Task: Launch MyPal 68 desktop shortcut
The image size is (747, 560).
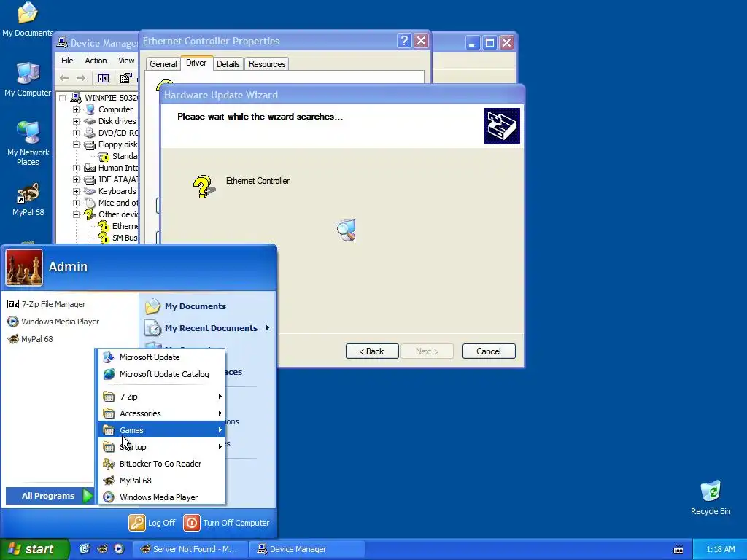Action: [28, 199]
